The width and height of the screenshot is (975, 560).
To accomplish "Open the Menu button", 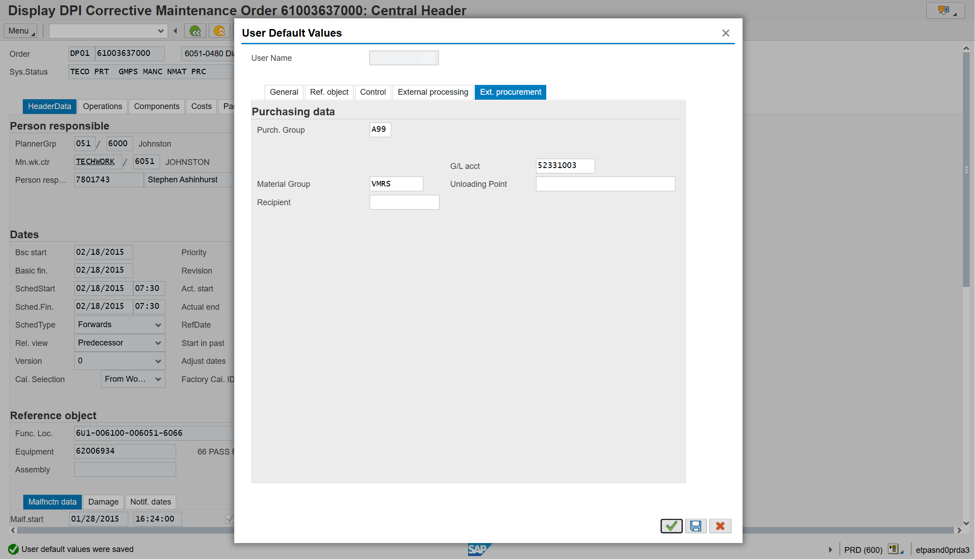I will tap(20, 31).
